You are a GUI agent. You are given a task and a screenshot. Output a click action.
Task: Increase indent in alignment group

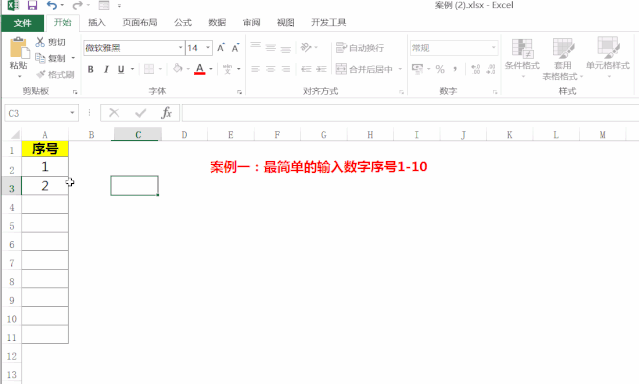tap(322, 69)
